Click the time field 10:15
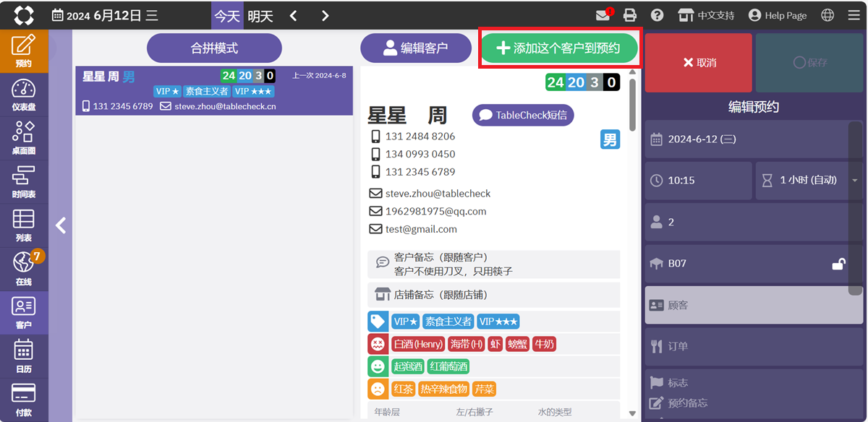868x422 pixels. (699, 180)
